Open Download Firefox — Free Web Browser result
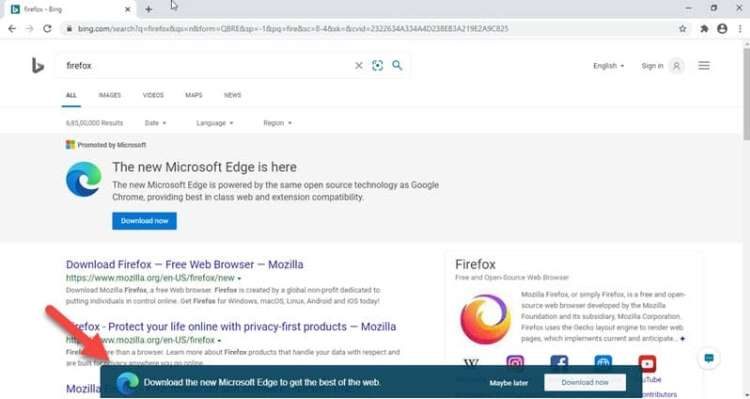The height and width of the screenshot is (399, 750). 185,265
